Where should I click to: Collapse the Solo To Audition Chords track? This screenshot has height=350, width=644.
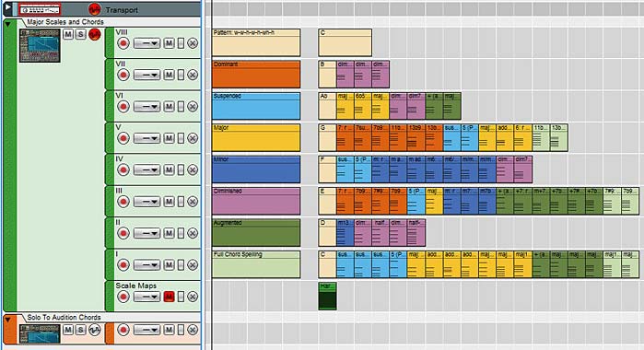point(7,320)
